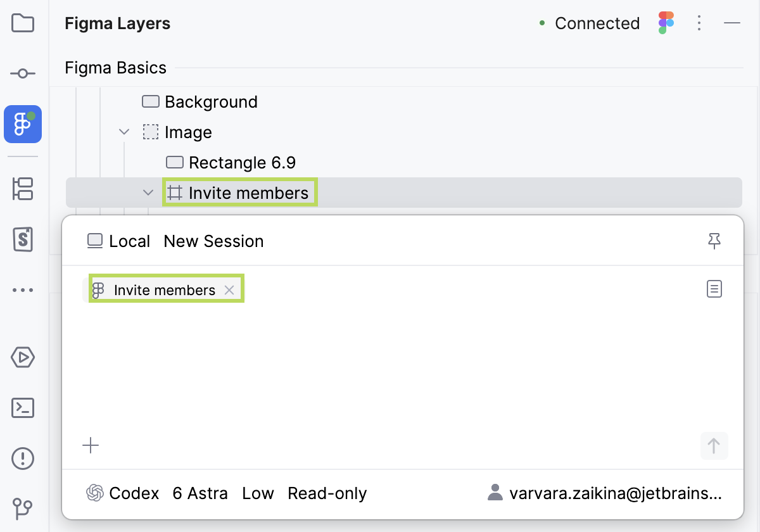Screen dimensions: 760x532
Task: Select the Rectangle 6.9 layer
Action: pyautogui.click(x=231, y=163)
